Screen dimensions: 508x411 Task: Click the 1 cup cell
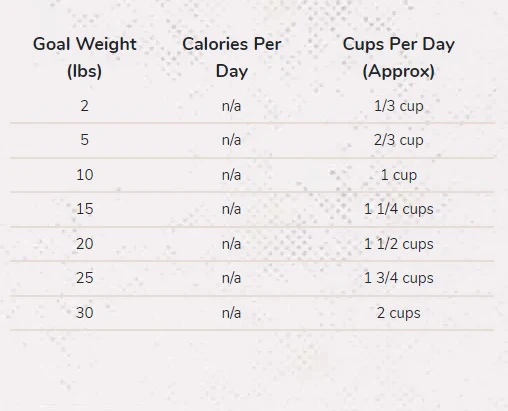[399, 175]
